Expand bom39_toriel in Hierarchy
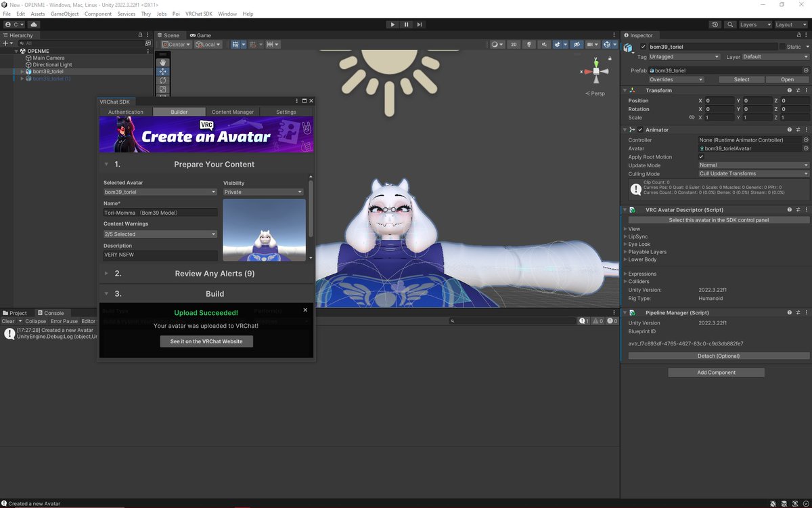812x508 pixels. click(x=22, y=71)
